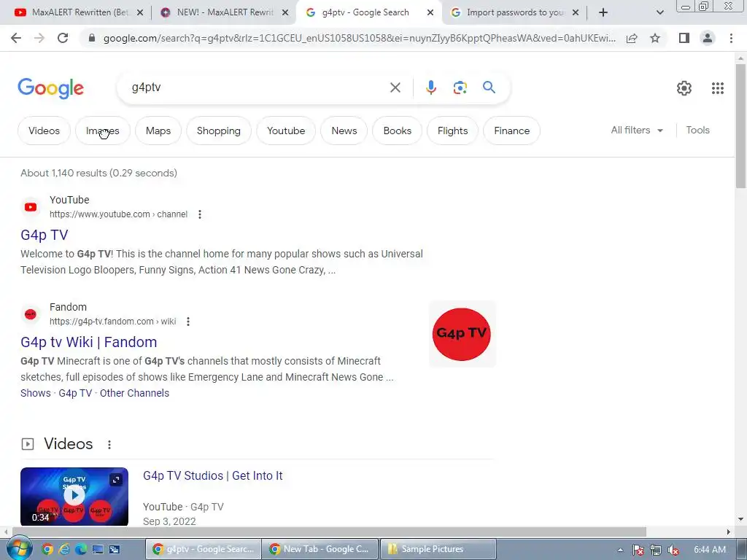
Task: Open the G4p tv Wiki Fandom result
Action: pyautogui.click(x=88, y=342)
